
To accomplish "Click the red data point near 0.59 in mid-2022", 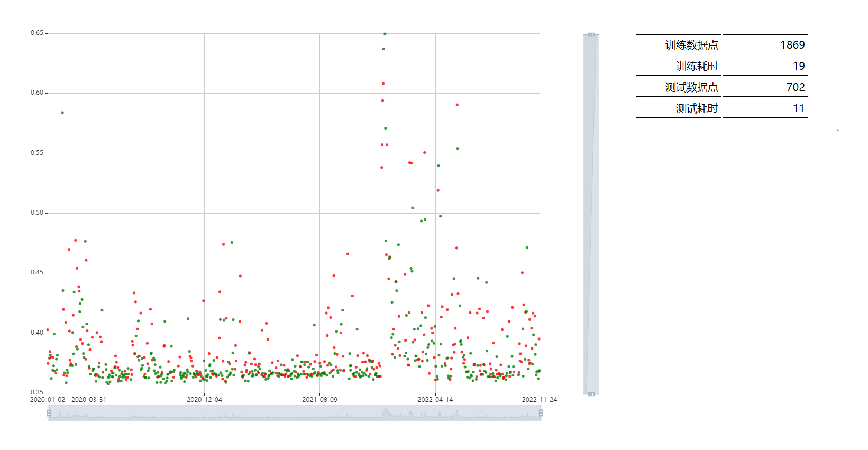I will click(457, 105).
